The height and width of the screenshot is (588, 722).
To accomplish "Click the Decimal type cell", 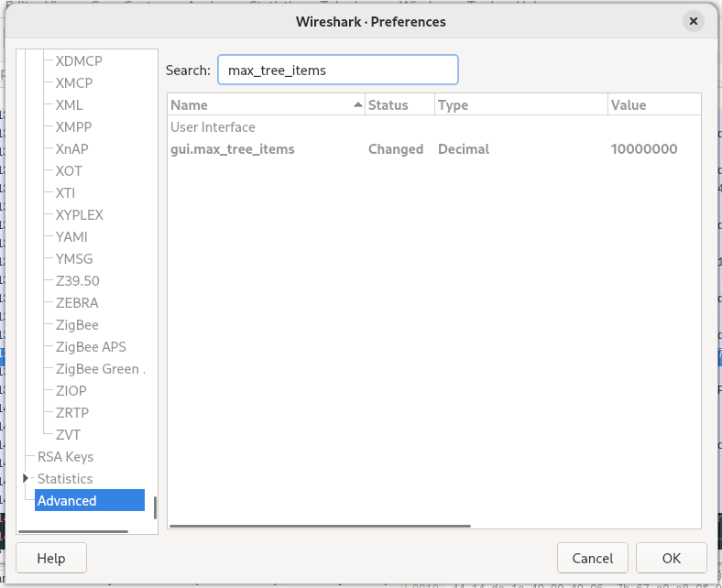I will point(464,149).
